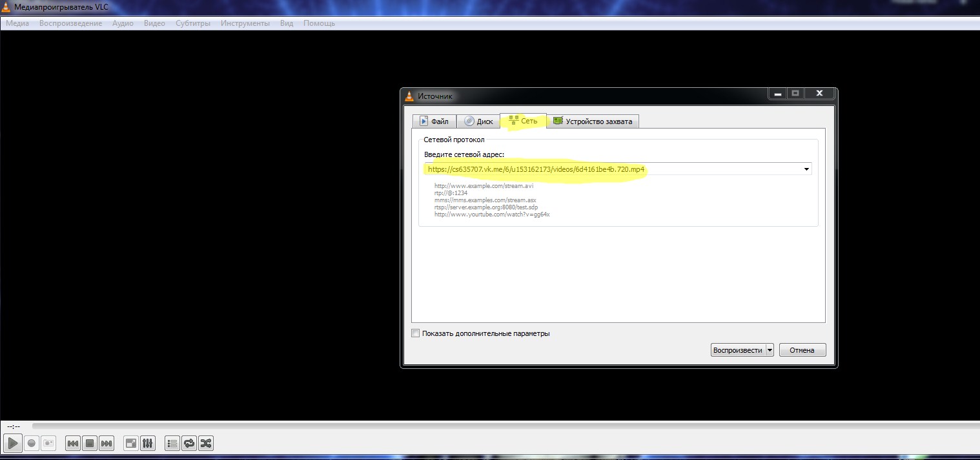Take a snapshot with the camera icon
980x460 pixels.
click(x=48, y=443)
